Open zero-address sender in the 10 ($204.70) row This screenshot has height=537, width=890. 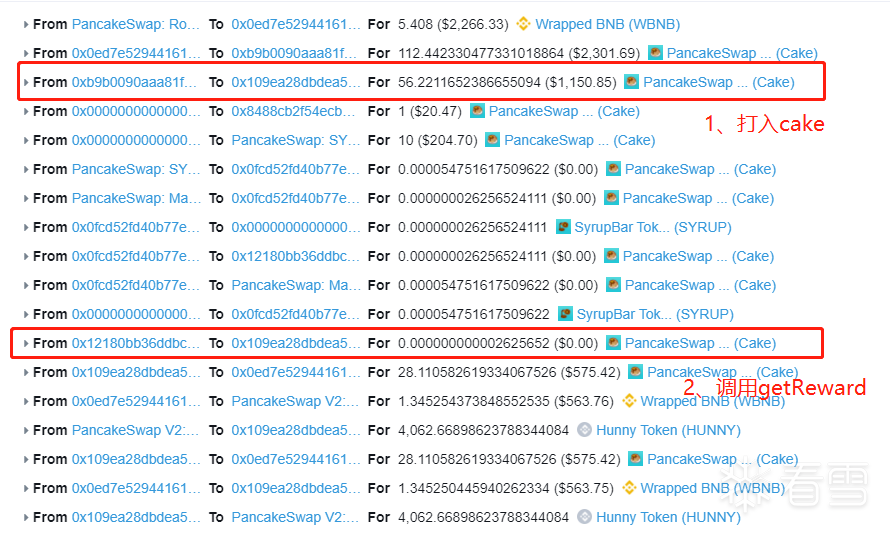(x=136, y=140)
